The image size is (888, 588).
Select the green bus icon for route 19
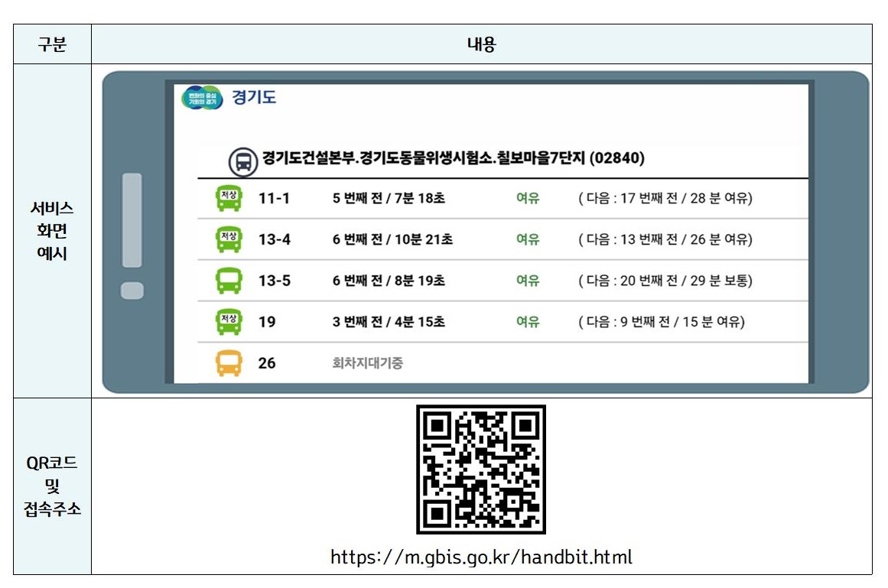point(229,321)
